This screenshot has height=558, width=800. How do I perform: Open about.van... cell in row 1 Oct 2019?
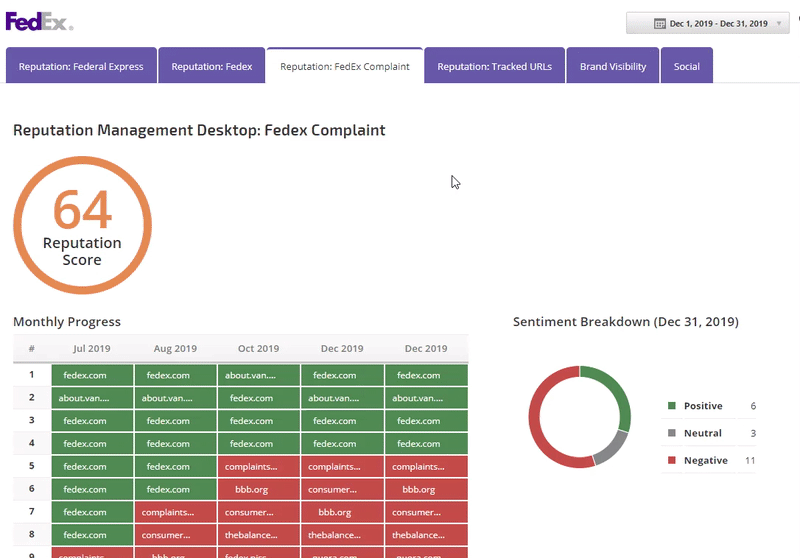(x=259, y=375)
